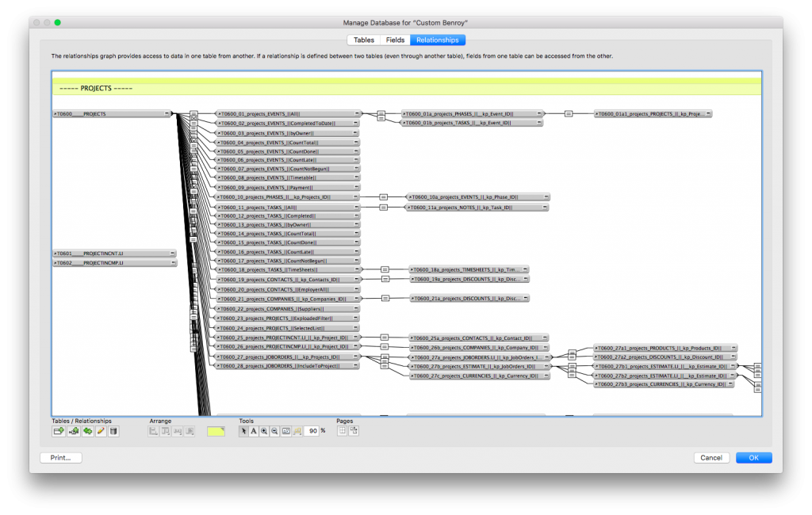Click the Add Table occurrence icon
This screenshot has width=812, height=515.
59,431
